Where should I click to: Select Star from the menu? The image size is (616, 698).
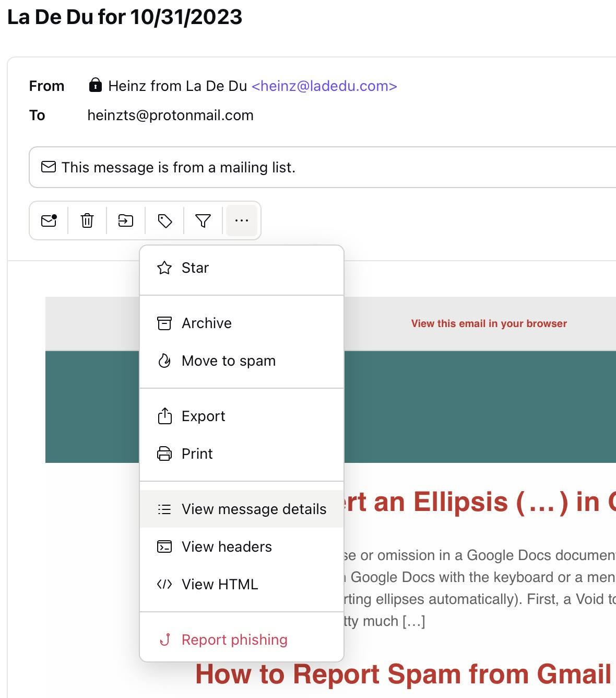(242, 268)
